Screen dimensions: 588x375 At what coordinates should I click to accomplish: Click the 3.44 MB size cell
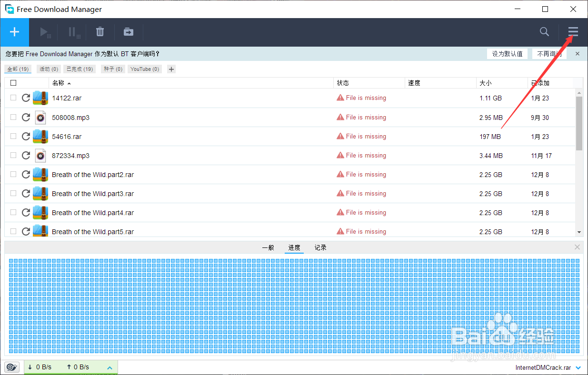click(x=491, y=156)
